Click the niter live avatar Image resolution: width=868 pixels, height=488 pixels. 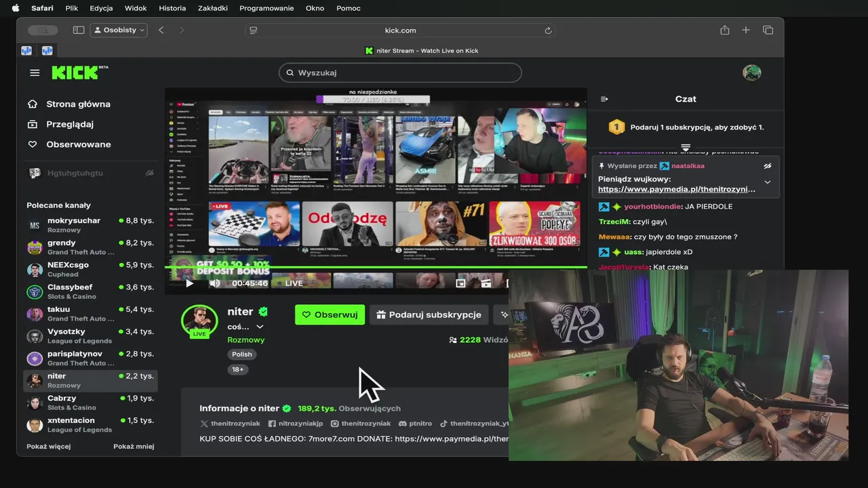tap(199, 320)
